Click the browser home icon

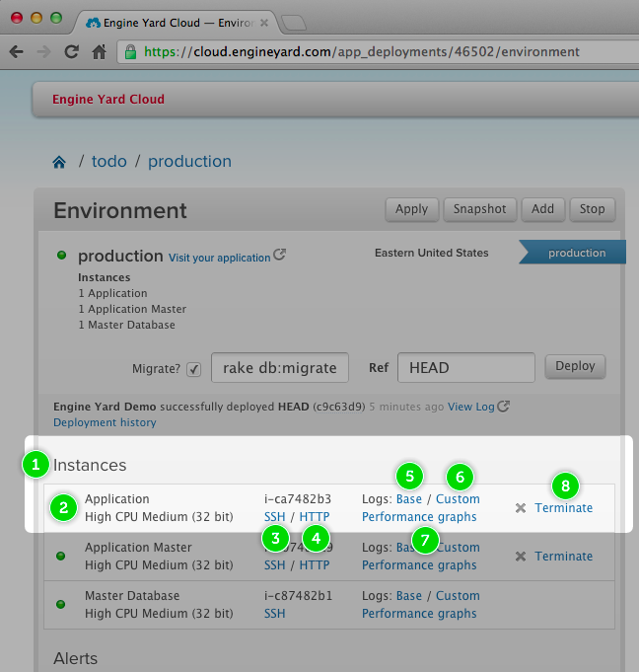click(100, 52)
